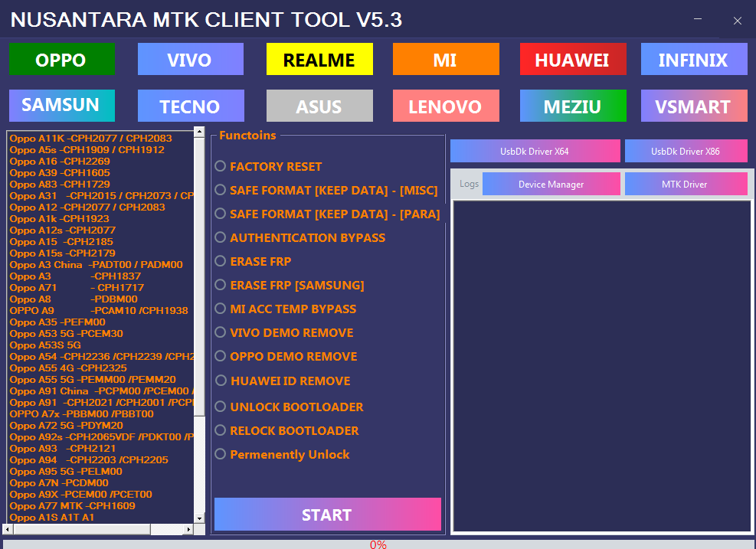
Task: Choose Oppo A95 5G -PELM00 model
Action: pyautogui.click(x=66, y=472)
